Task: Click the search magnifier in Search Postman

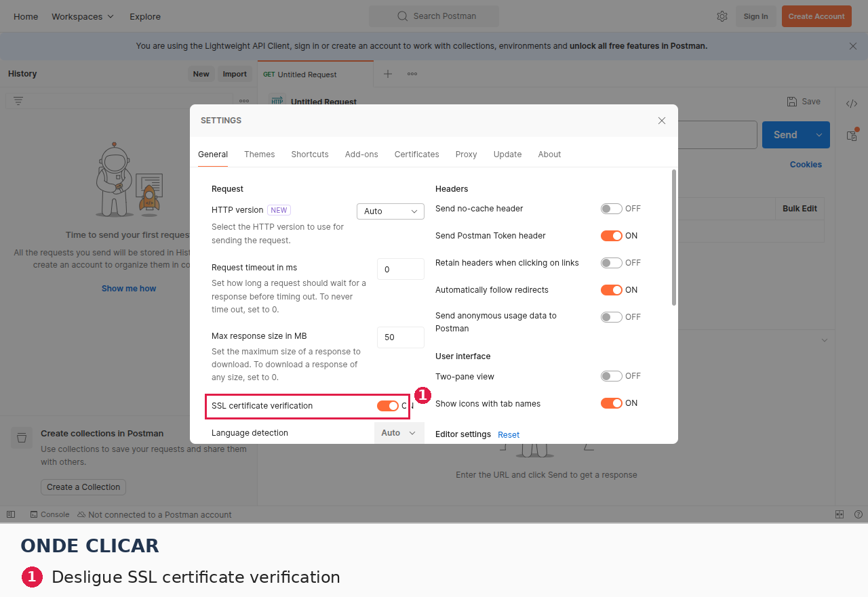Action: coord(403,16)
